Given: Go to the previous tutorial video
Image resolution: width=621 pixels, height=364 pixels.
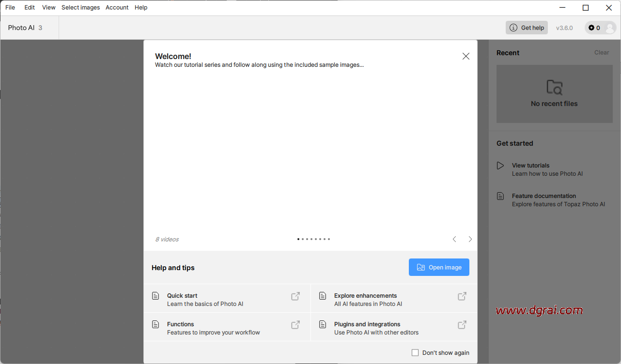Looking at the screenshot, I should [454, 239].
